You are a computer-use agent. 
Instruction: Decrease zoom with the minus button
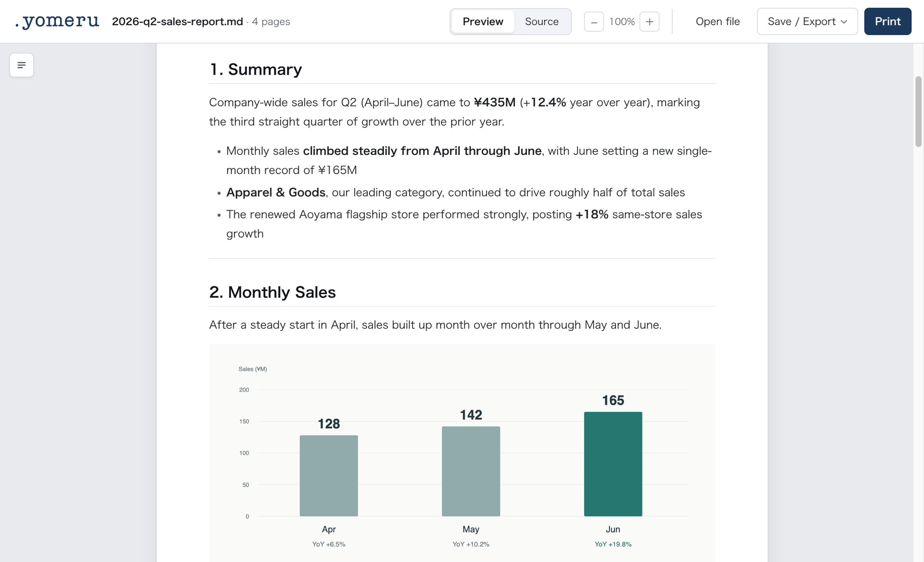click(594, 22)
